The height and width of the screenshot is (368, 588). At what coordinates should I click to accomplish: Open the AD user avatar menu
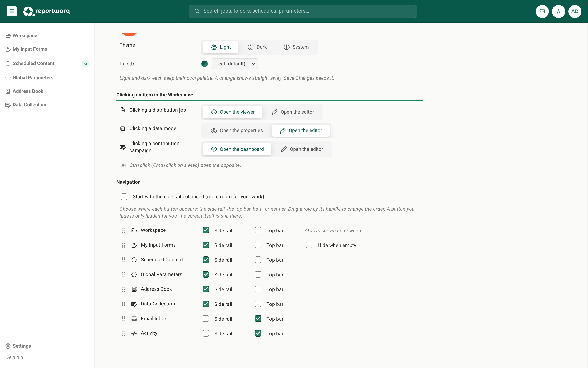pos(575,11)
